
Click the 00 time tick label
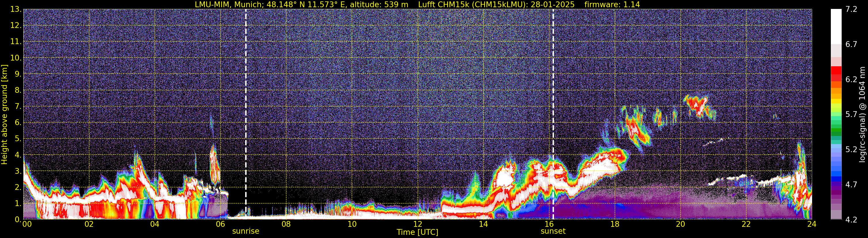[27, 224]
